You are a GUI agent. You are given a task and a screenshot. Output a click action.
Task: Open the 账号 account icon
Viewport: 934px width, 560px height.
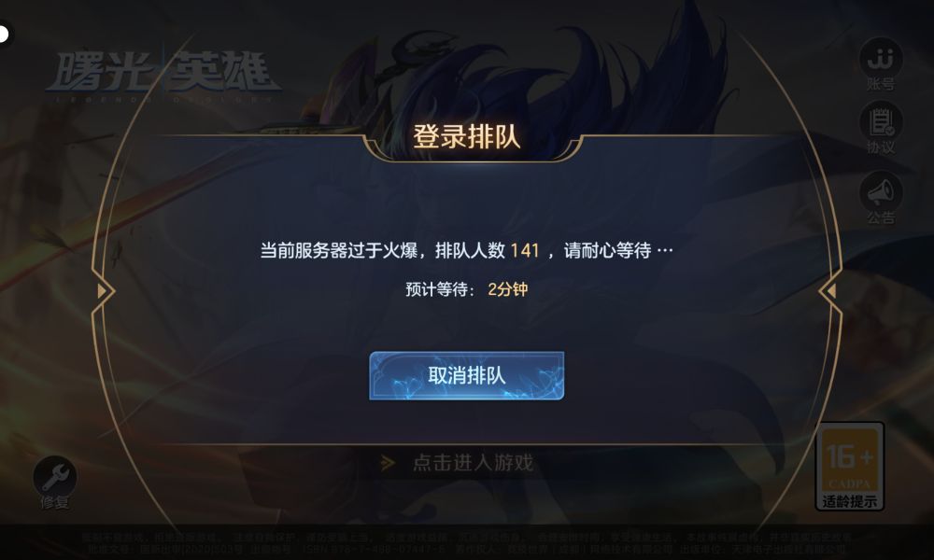tap(881, 59)
